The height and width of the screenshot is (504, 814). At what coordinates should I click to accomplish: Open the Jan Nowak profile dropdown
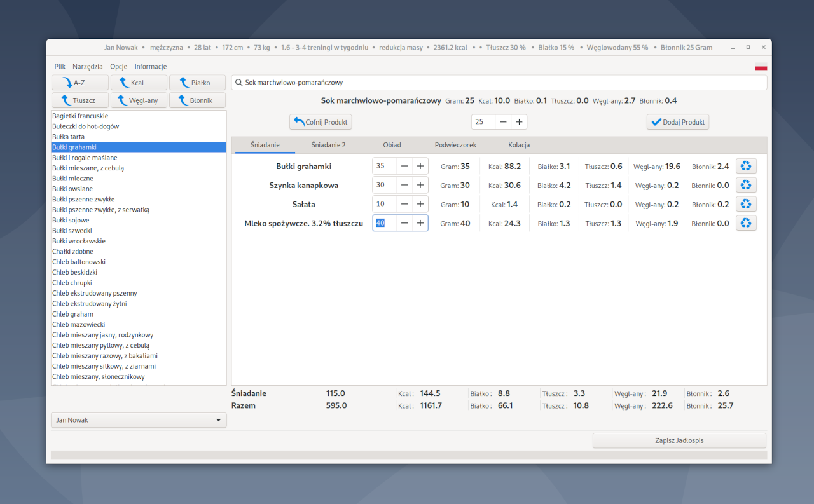[x=139, y=420]
